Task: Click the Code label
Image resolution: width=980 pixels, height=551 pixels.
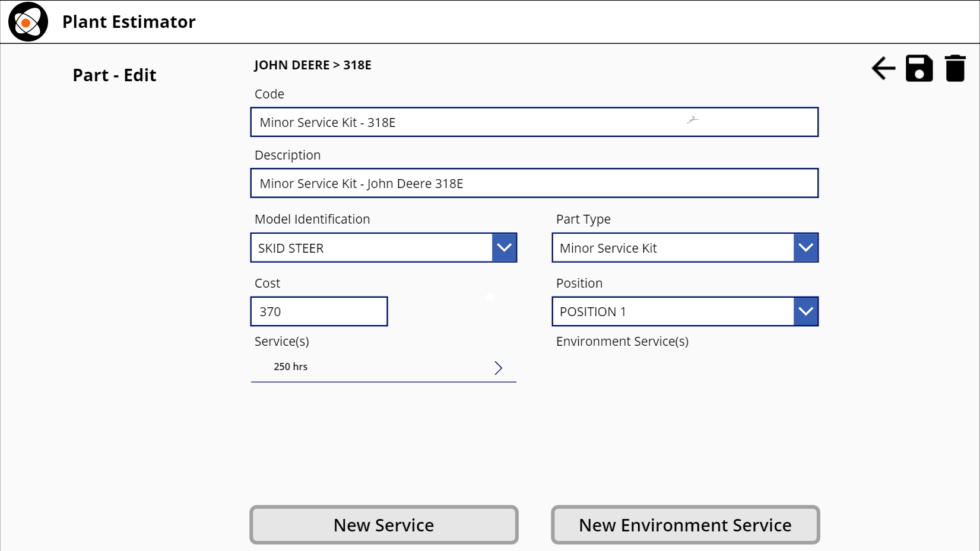Action: (x=269, y=94)
